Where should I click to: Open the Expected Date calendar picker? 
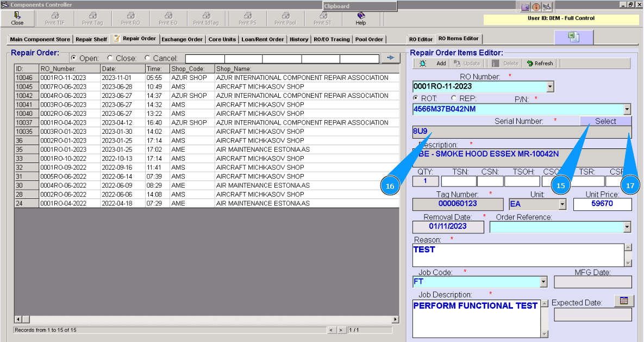(x=624, y=301)
